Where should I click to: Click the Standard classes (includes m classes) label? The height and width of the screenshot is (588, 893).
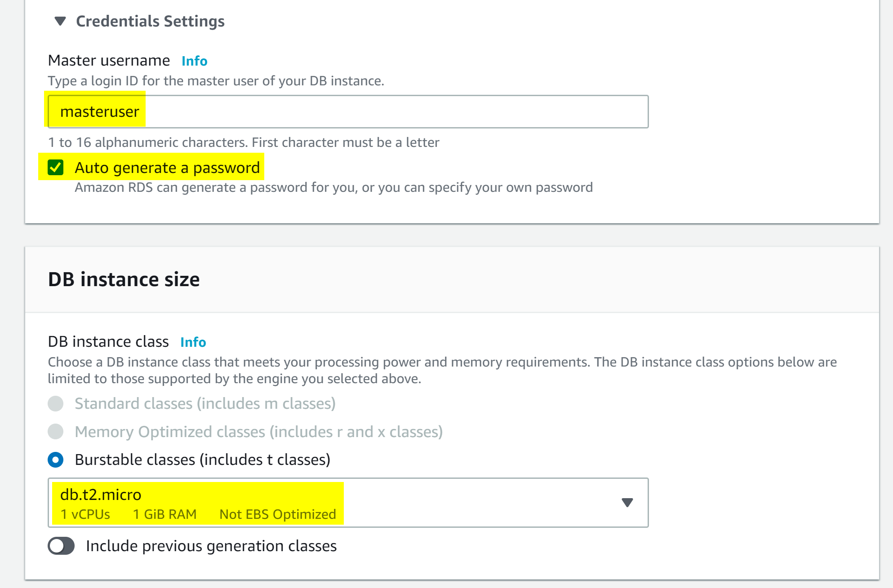(205, 403)
